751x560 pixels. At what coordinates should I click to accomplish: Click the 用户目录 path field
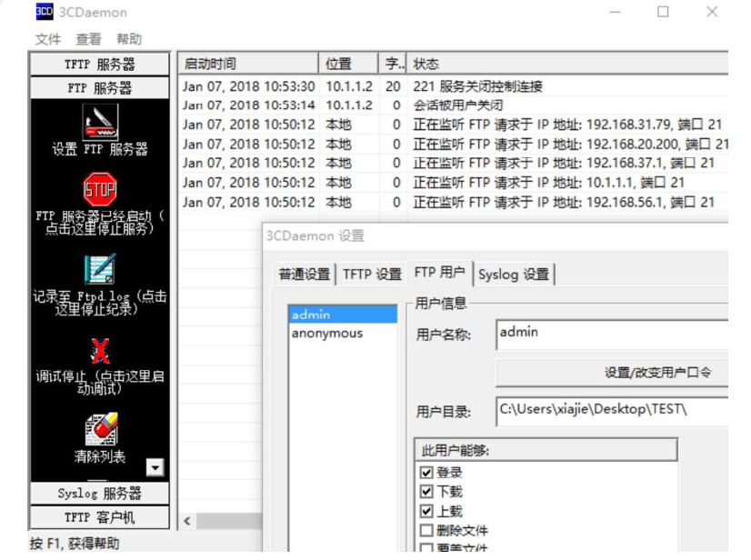[x=612, y=412]
